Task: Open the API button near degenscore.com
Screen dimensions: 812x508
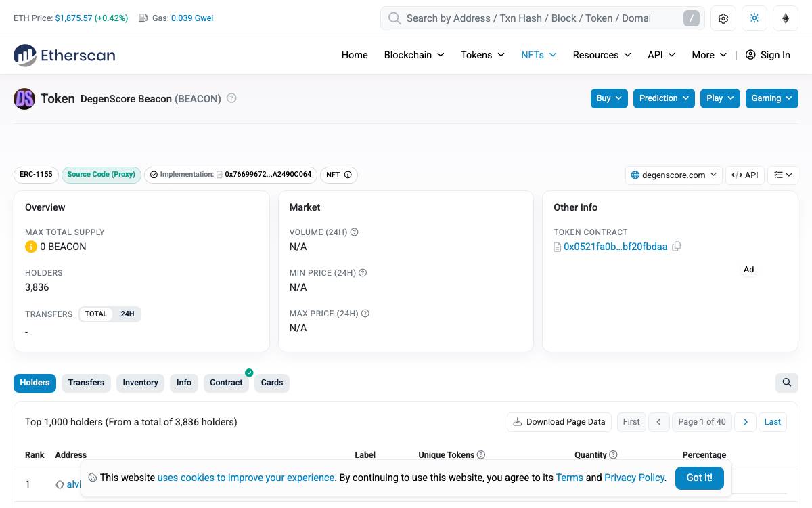Action: click(744, 175)
